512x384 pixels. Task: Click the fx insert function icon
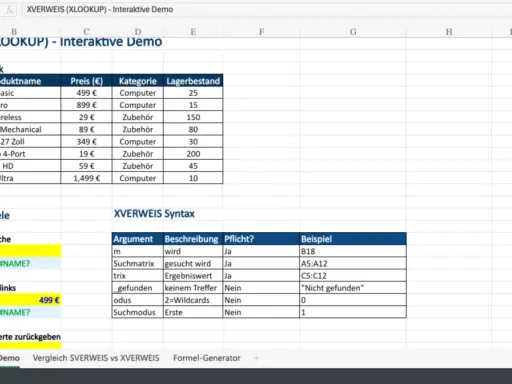[9, 9]
